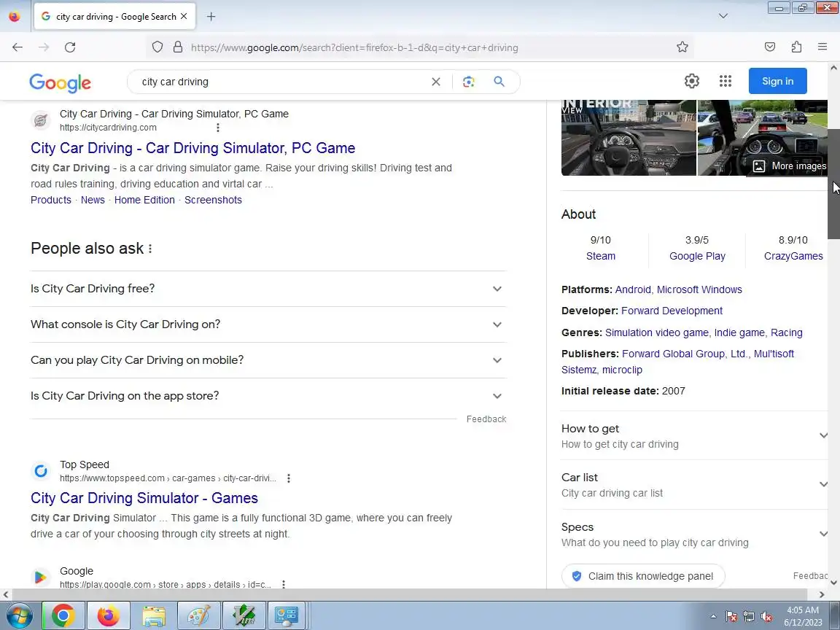
Task: Open the Products sitelink
Action: tap(51, 200)
